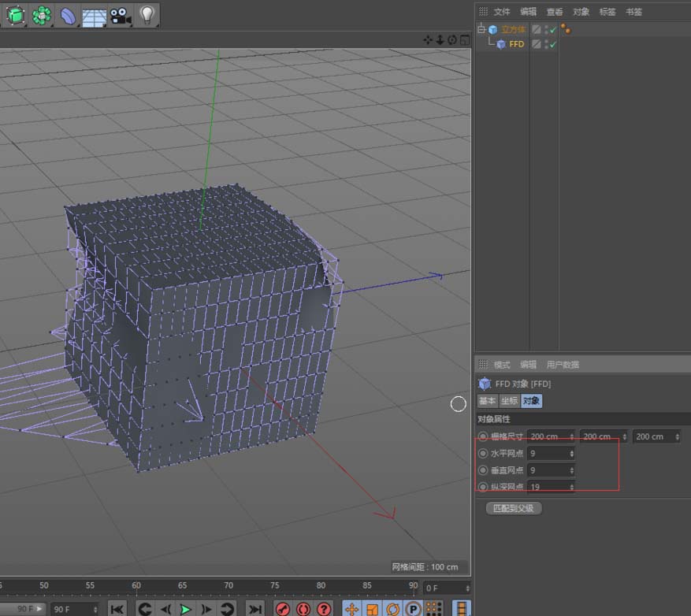Open the 栅格尺寸 first value stepper
Screen dimensions: 691x616
tap(570, 437)
